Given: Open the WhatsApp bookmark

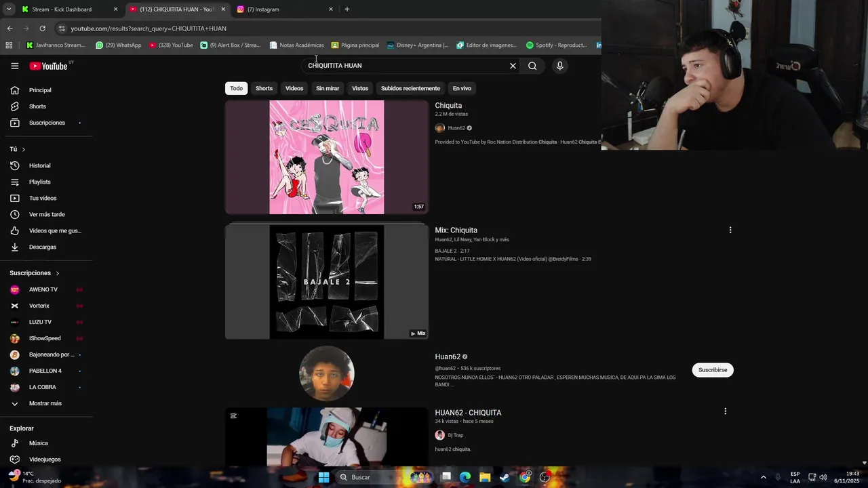Looking at the screenshot, I should click(x=119, y=45).
